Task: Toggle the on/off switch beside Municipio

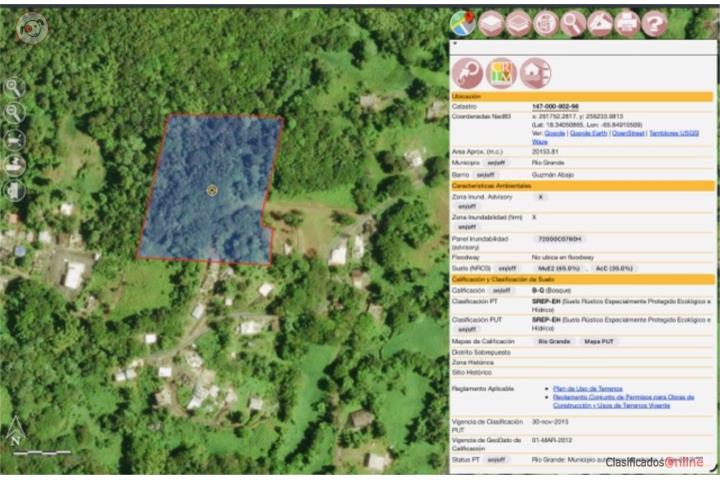Action: click(496, 163)
